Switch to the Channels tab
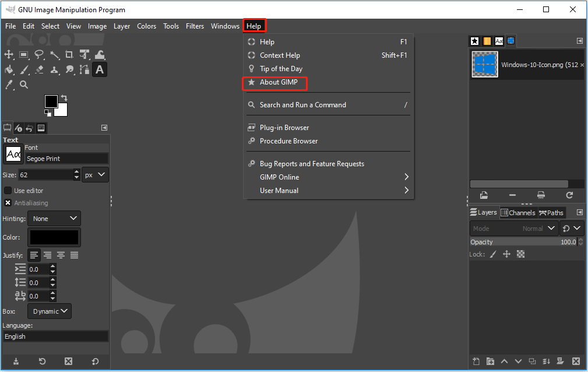 click(518, 212)
